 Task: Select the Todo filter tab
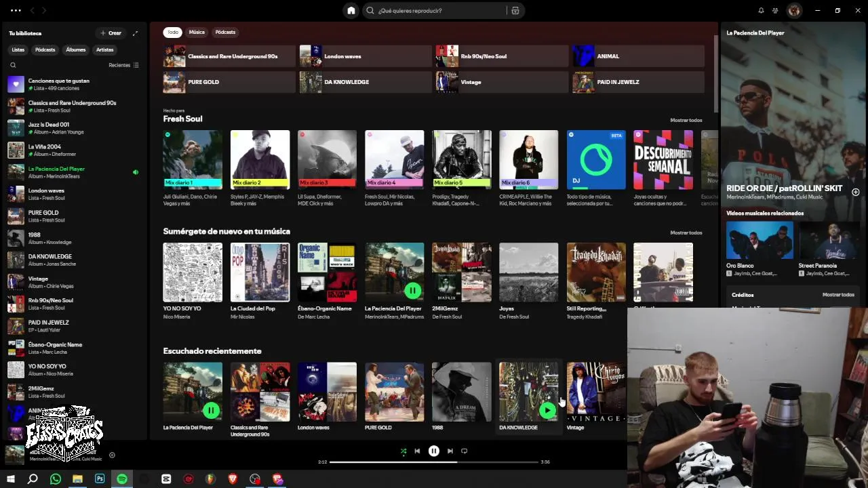(x=173, y=32)
